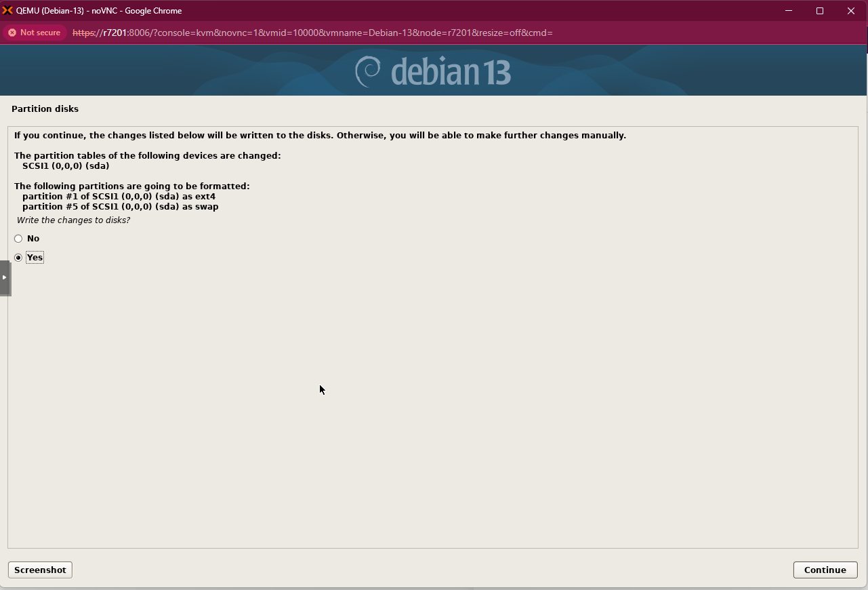The height and width of the screenshot is (590, 868).
Task: Click the Debian 13 logo in the banner
Action: tap(434, 71)
